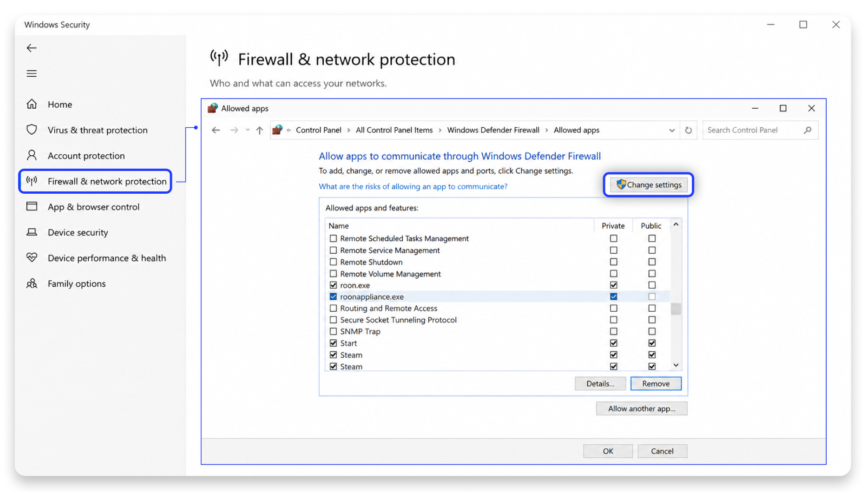
Task: Open Device performance & health
Action: (x=106, y=258)
